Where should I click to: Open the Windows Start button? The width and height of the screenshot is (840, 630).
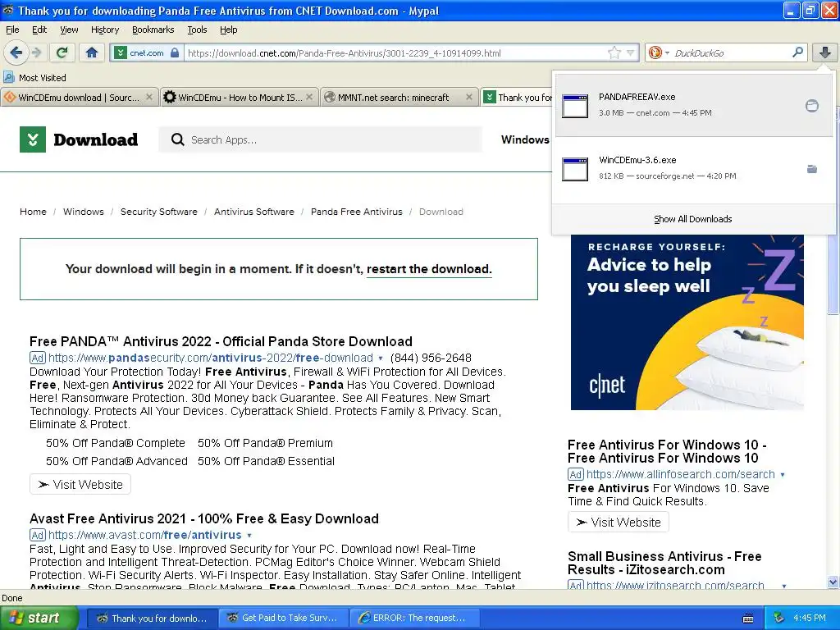pos(39,619)
